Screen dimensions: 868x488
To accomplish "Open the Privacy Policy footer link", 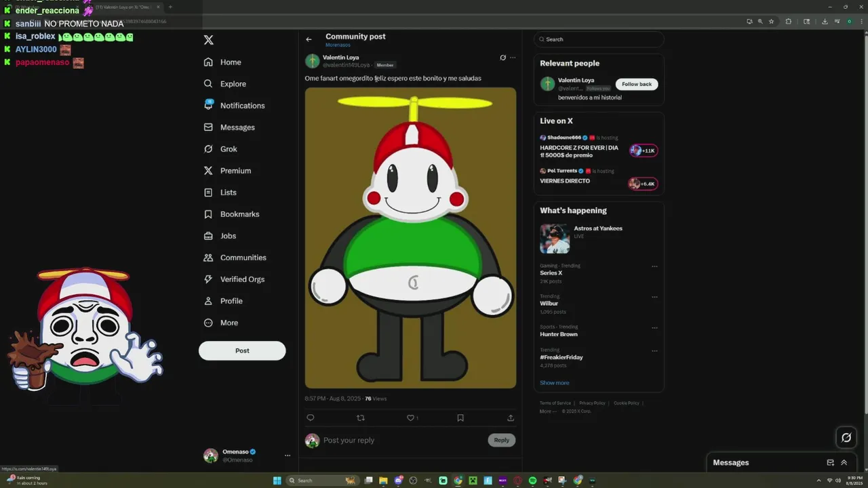I will pyautogui.click(x=592, y=403).
